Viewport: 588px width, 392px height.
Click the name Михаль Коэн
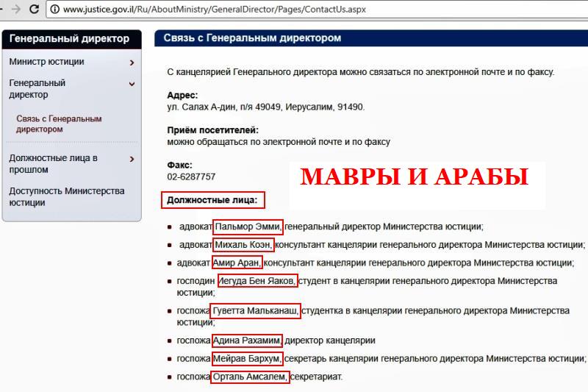[243, 245]
